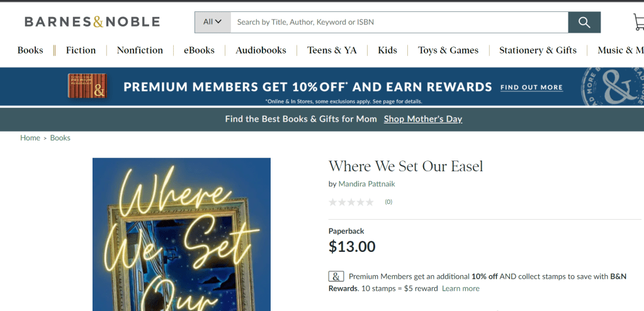Viewport: 644px width, 311px height.
Task: Click the Barnes & Noble logo
Action: (x=92, y=22)
